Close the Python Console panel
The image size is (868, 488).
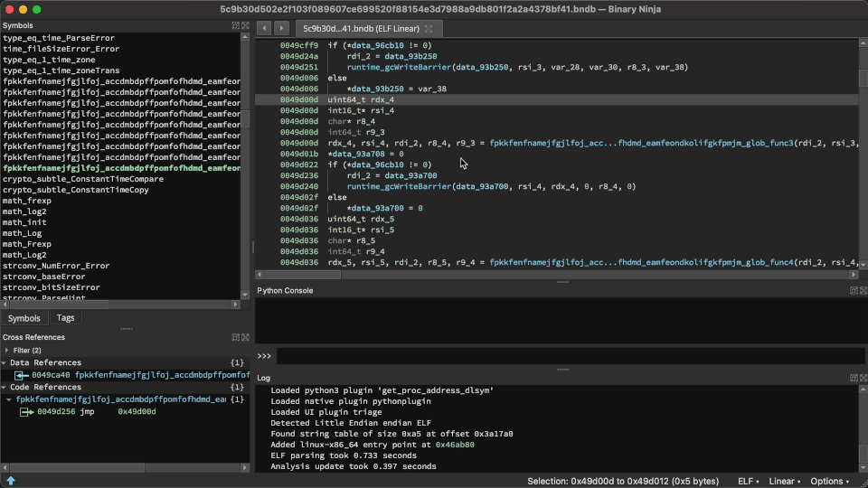point(863,290)
